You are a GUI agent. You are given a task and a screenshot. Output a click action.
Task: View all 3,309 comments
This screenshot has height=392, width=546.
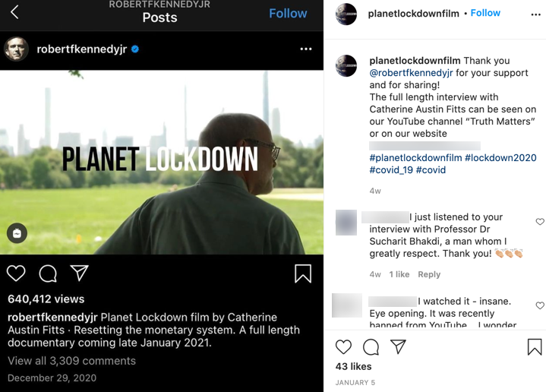click(x=71, y=361)
